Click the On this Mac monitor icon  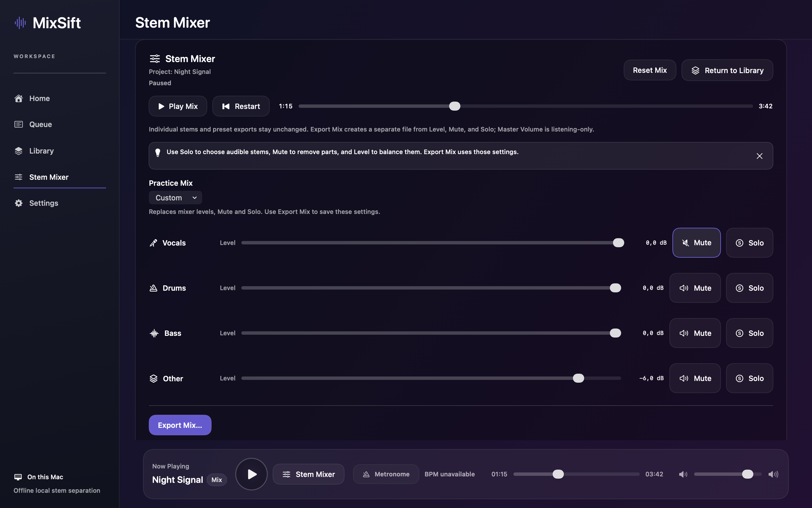coord(18,477)
